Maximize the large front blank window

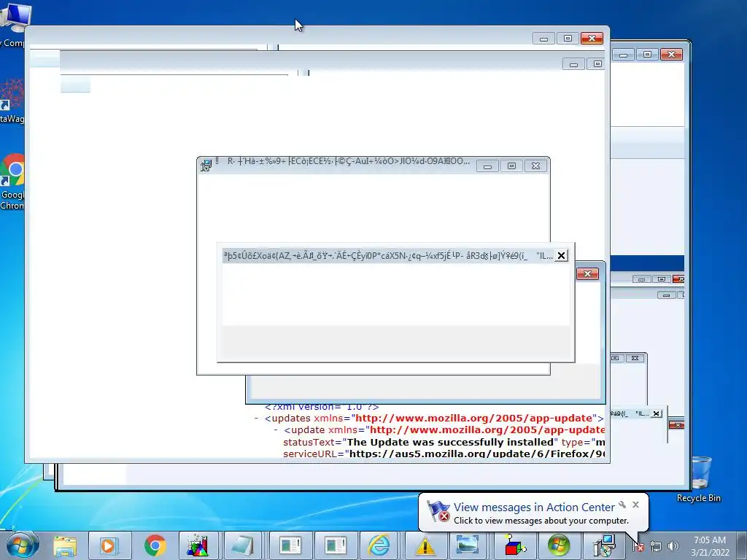tap(568, 38)
